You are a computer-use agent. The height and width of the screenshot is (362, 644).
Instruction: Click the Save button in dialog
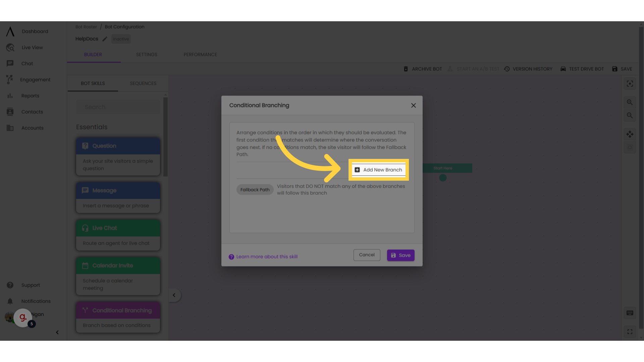coord(401,255)
